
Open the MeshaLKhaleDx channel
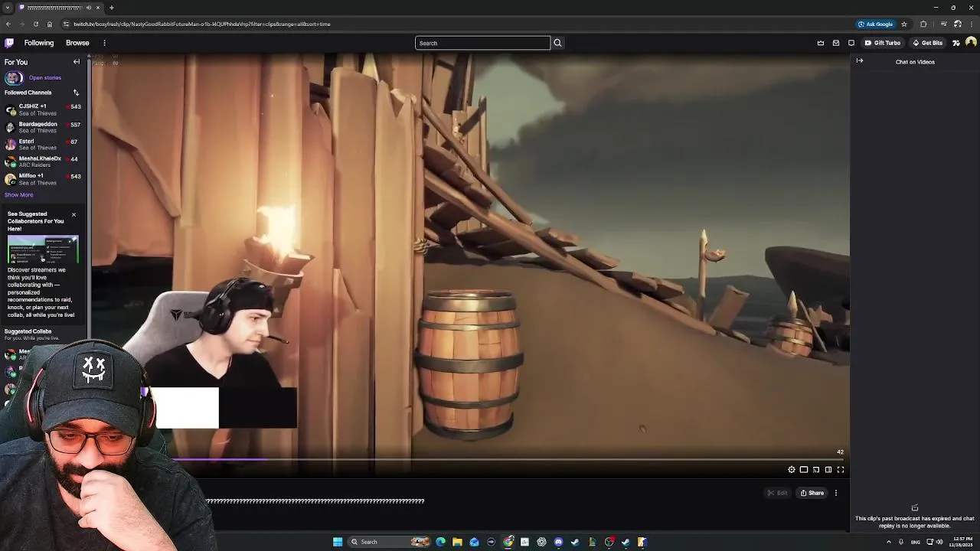pos(43,161)
